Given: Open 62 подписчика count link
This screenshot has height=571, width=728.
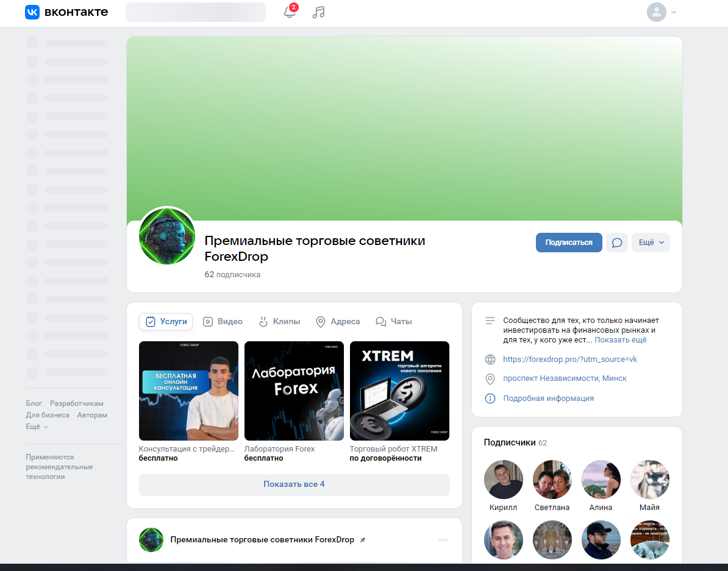Looking at the screenshot, I should 232,274.
